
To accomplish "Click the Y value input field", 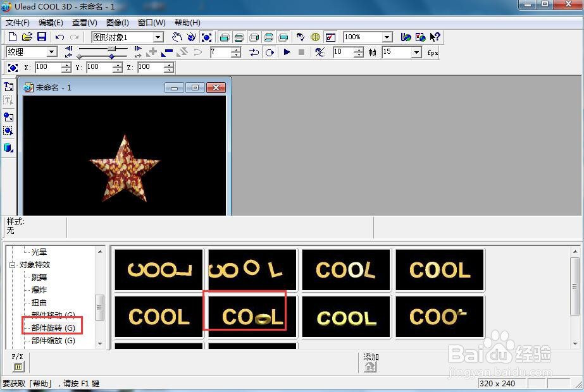I will tap(99, 68).
